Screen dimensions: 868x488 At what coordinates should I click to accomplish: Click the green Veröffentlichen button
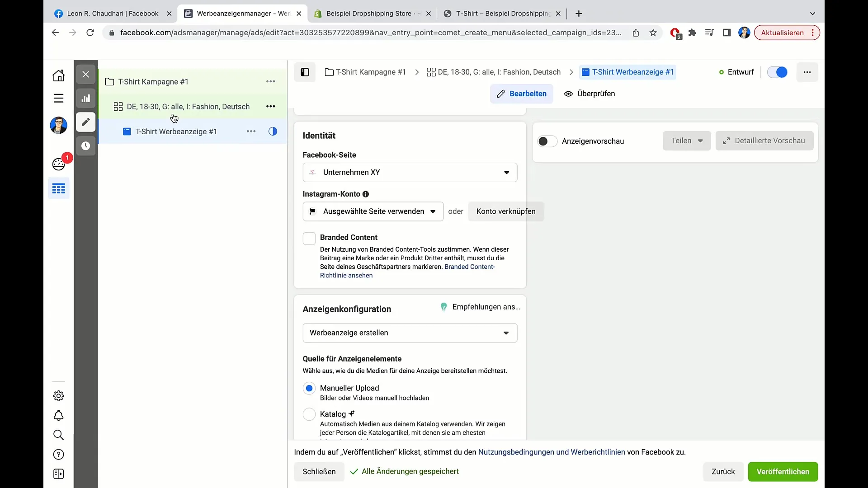point(783,472)
